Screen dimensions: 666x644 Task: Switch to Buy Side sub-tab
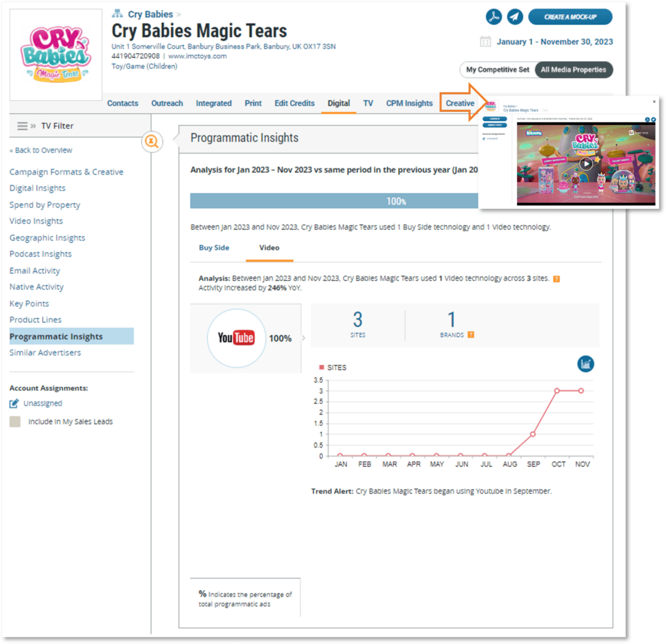point(214,248)
